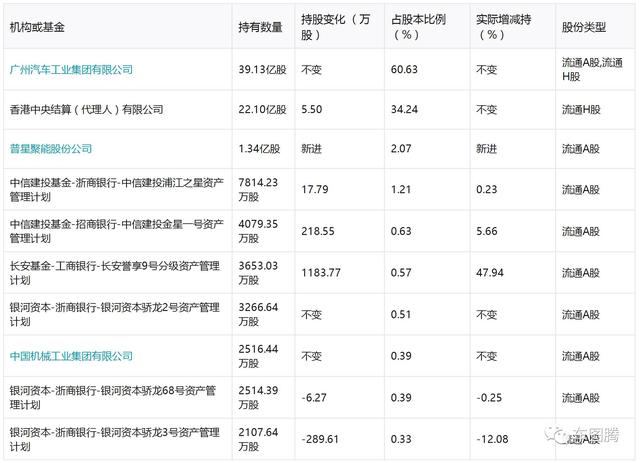Select the 34.24 share ratio cell
640x463 pixels.
(404, 109)
